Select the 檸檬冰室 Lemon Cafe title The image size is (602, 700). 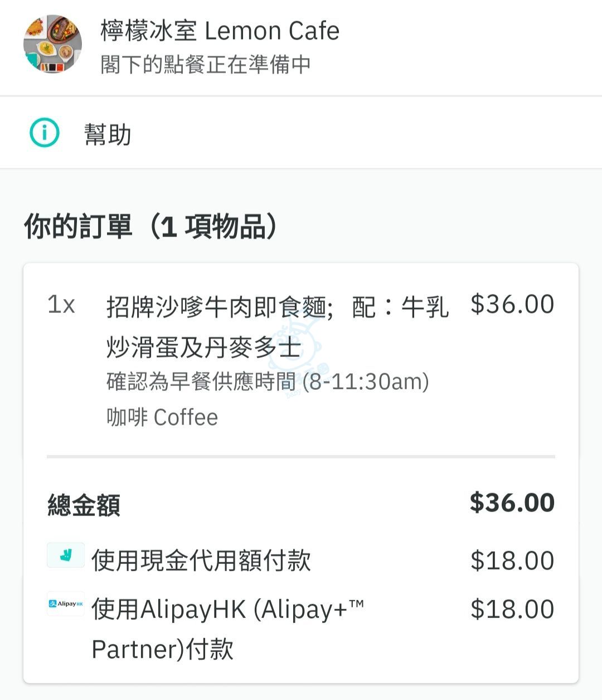click(x=220, y=31)
